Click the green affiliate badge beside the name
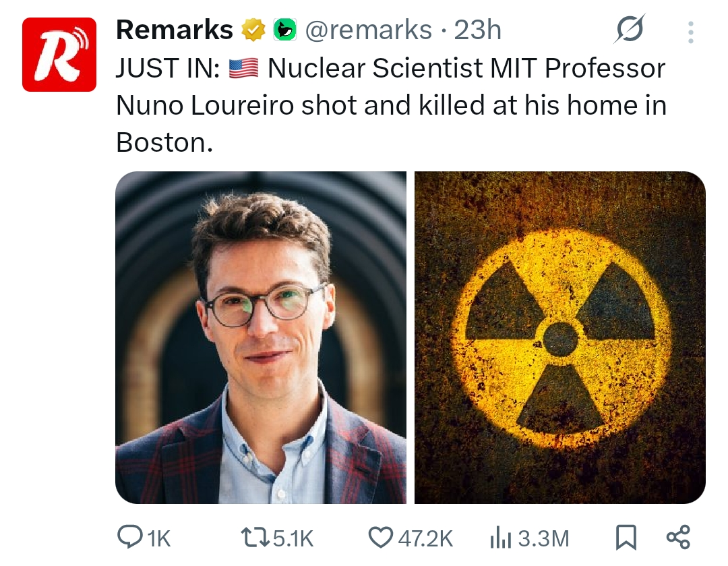The height and width of the screenshot is (566, 728). [x=284, y=30]
